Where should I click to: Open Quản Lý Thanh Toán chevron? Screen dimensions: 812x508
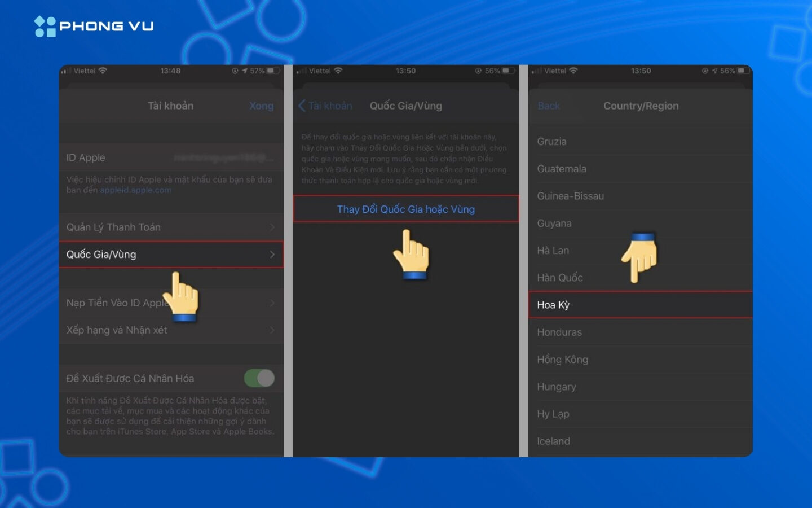point(272,227)
